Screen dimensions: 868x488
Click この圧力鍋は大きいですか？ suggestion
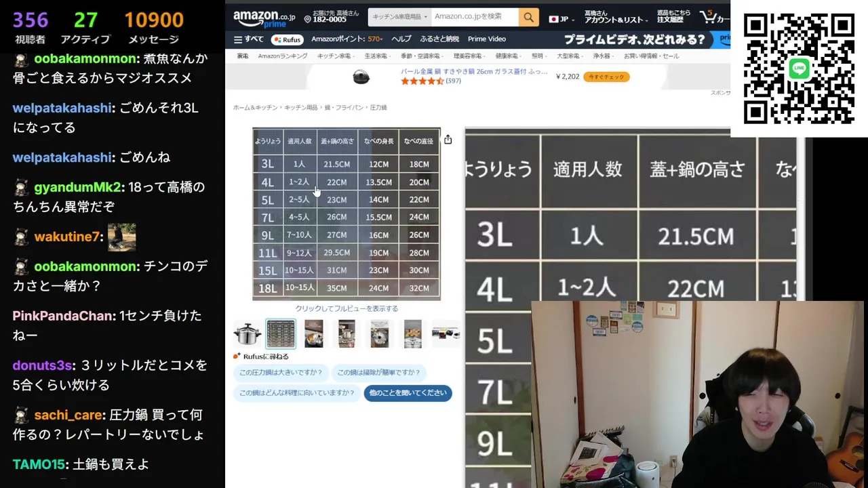pos(281,372)
